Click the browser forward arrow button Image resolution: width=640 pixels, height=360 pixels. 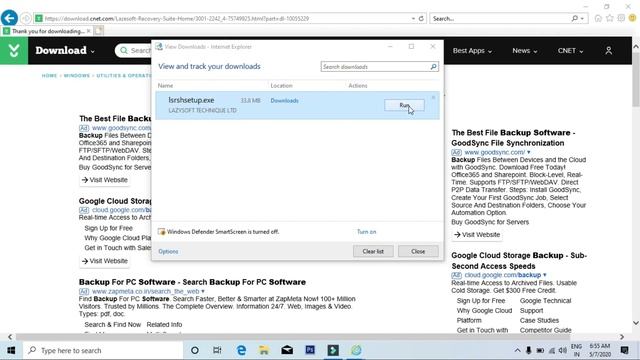[x=26, y=18]
